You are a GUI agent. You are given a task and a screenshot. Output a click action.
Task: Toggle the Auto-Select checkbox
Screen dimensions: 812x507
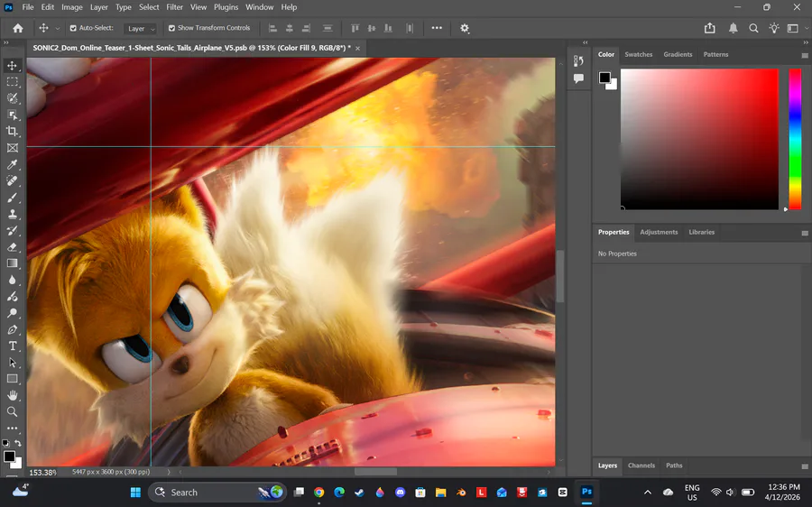[x=73, y=28]
